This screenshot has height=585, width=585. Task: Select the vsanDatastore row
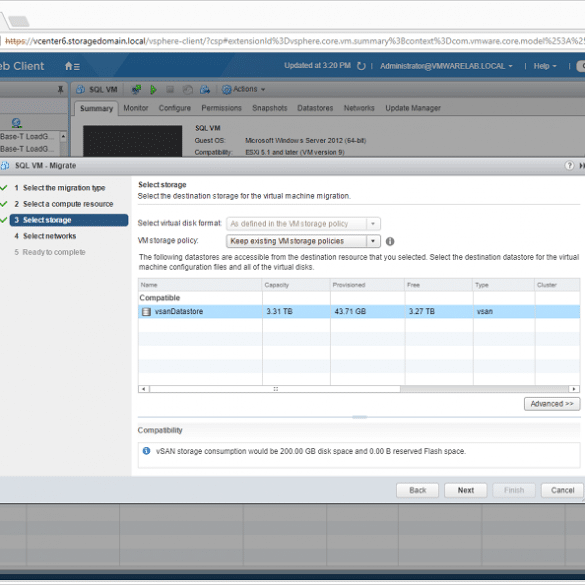point(359,312)
